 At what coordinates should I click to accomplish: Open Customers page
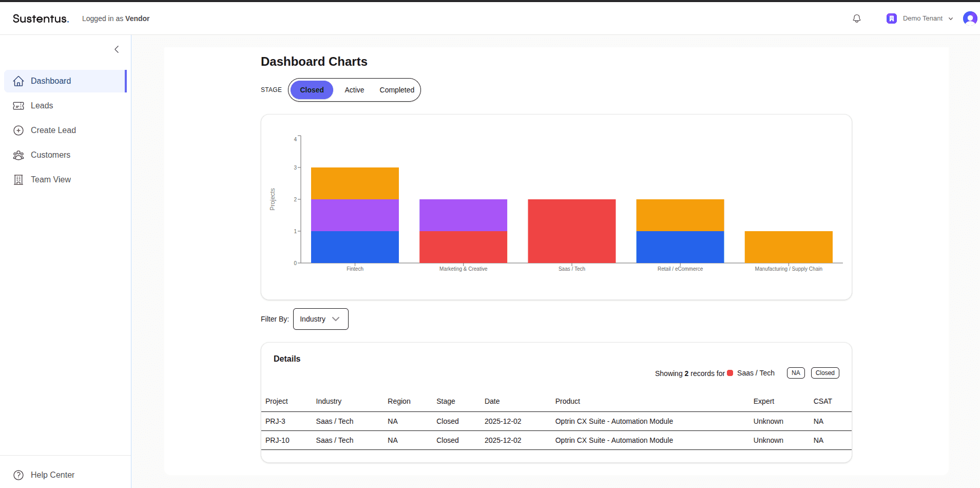click(x=65, y=155)
